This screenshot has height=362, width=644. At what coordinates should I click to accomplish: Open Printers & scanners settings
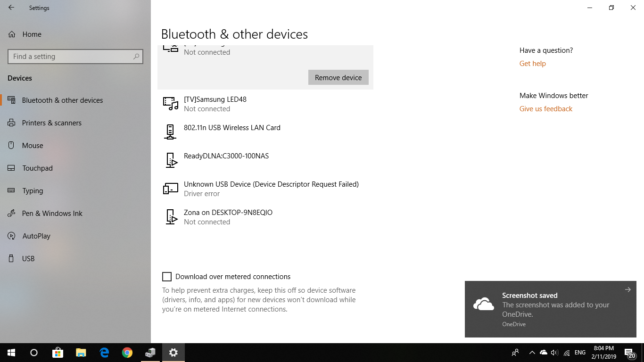coord(51,123)
